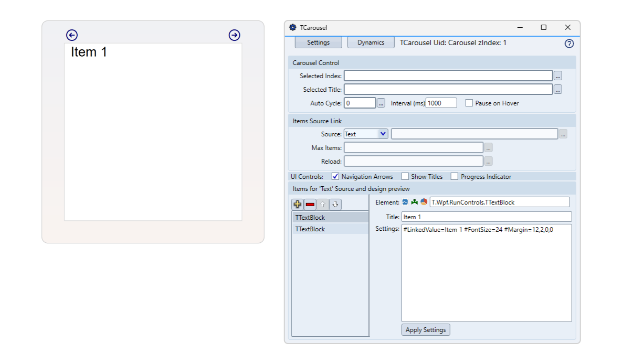Add a new item with the yellow plus button
622x364 pixels.
(x=298, y=204)
